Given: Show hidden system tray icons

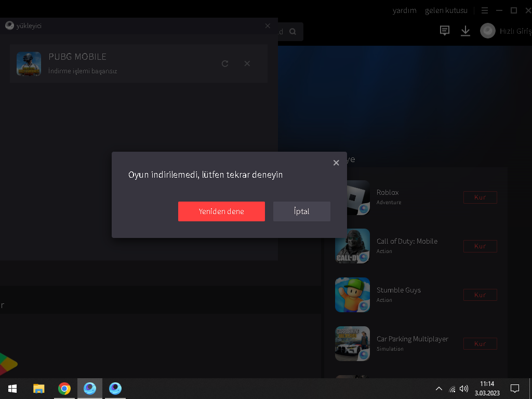Looking at the screenshot, I should [x=438, y=389].
